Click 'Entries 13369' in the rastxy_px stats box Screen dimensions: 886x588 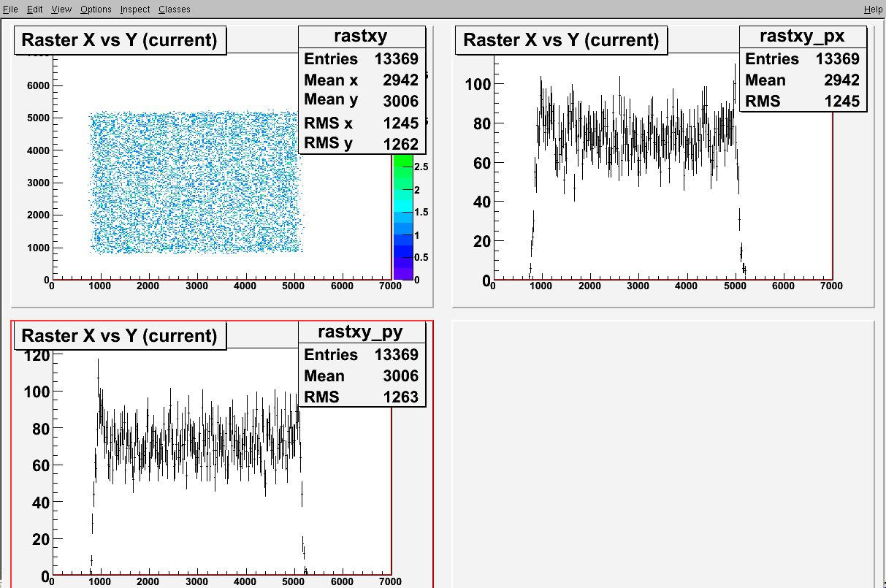pyautogui.click(x=803, y=59)
